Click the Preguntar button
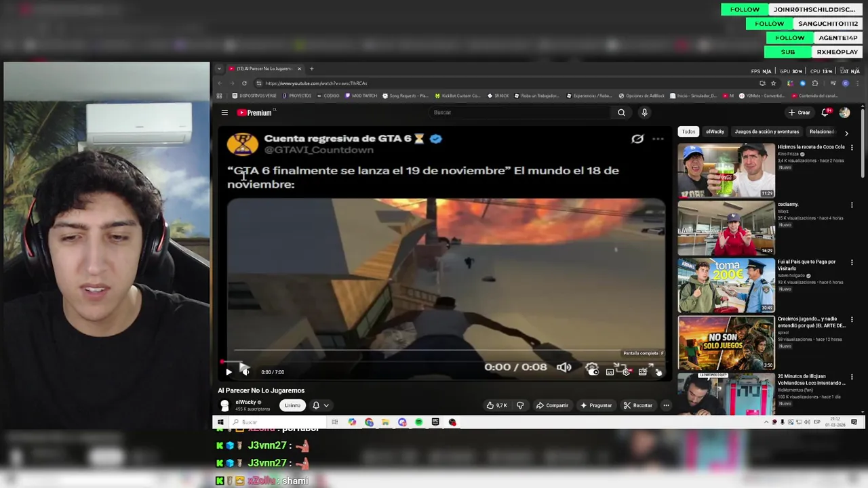 (x=595, y=405)
